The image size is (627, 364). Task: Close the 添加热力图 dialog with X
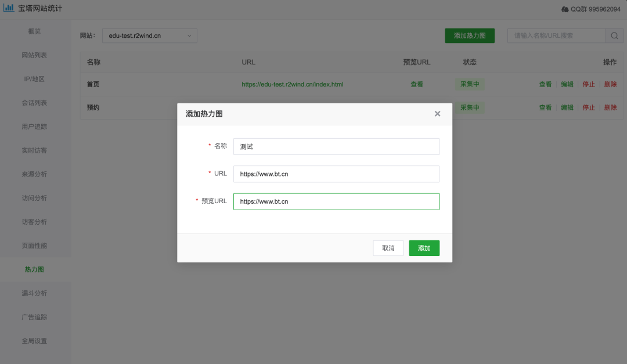pyautogui.click(x=438, y=114)
